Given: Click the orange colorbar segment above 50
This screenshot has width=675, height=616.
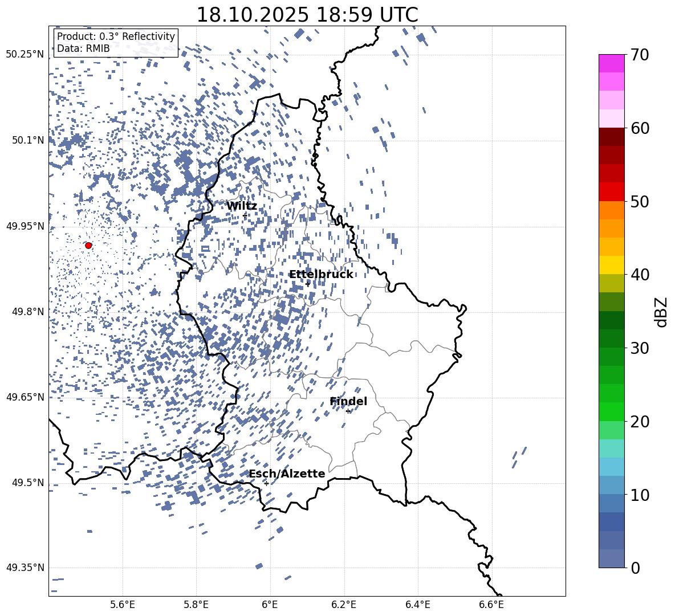Looking at the screenshot, I should 612,210.
